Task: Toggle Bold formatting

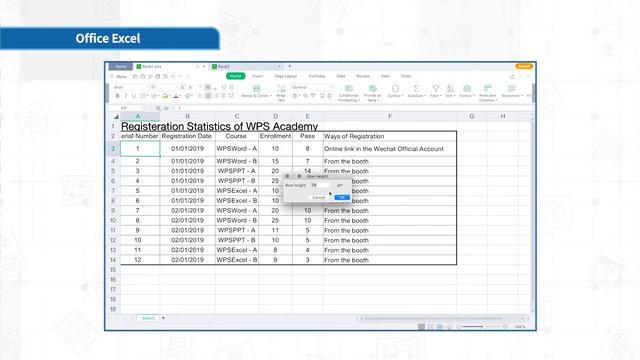Action: point(117,96)
